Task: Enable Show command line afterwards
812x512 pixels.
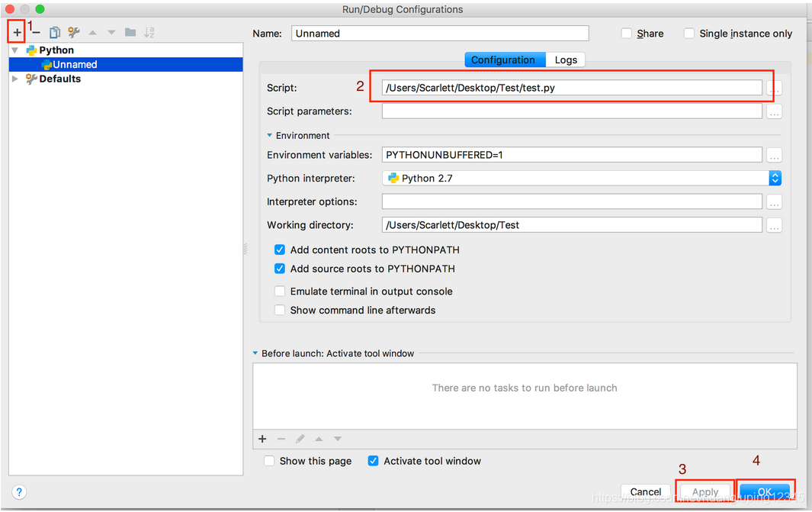Action: tap(280, 310)
